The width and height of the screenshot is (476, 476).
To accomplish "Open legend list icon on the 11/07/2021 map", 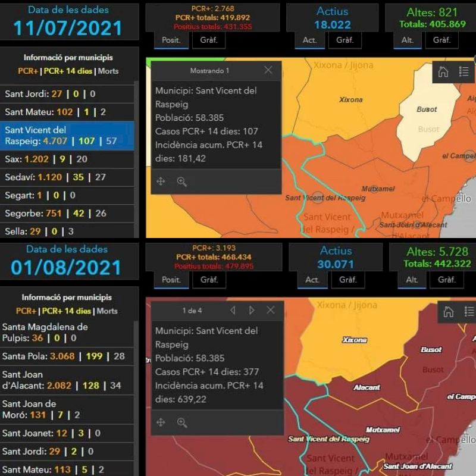I will (x=464, y=72).
